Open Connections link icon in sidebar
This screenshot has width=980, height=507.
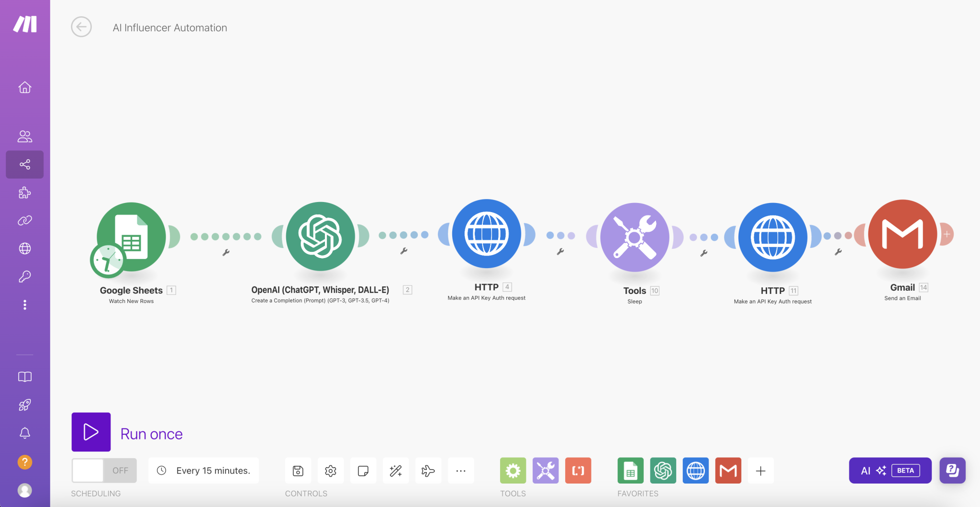[x=25, y=220]
